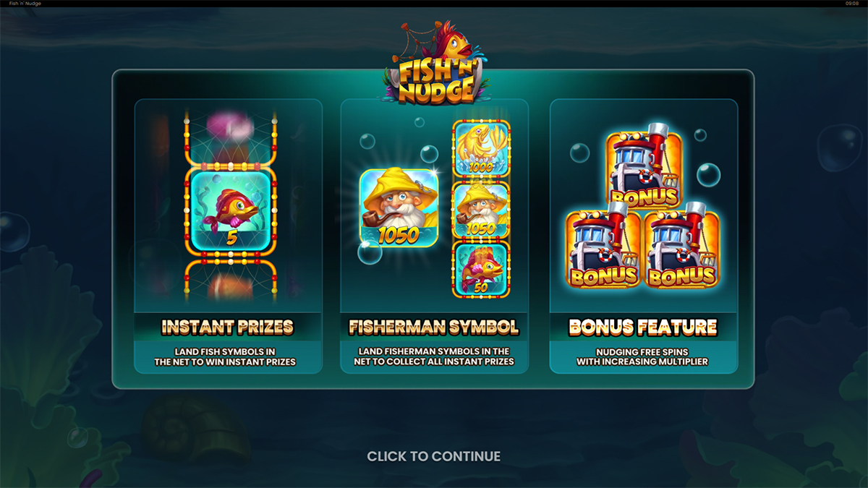Click the Bonus Feature heading
This screenshot has width=868, height=488.
pyautogui.click(x=643, y=327)
